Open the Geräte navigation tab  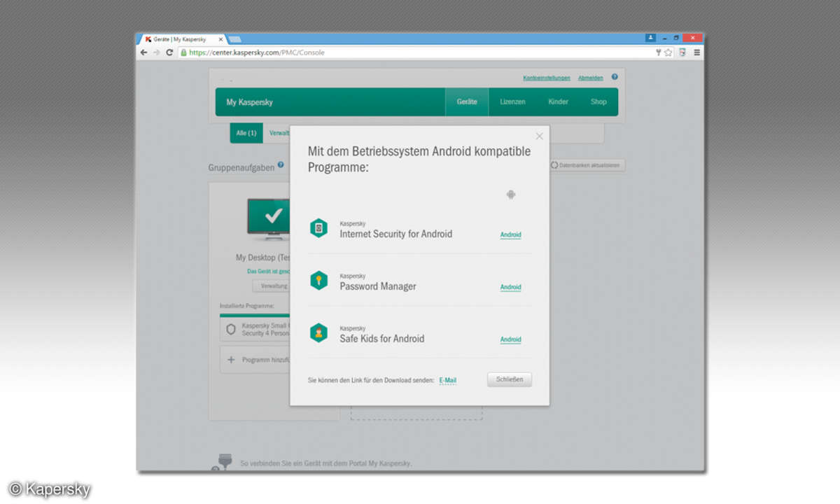click(x=467, y=102)
